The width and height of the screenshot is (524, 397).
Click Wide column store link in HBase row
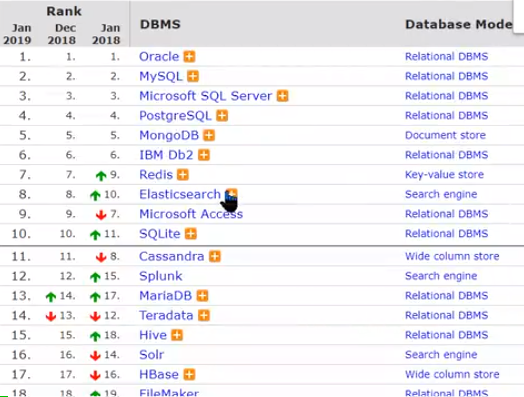(x=452, y=374)
